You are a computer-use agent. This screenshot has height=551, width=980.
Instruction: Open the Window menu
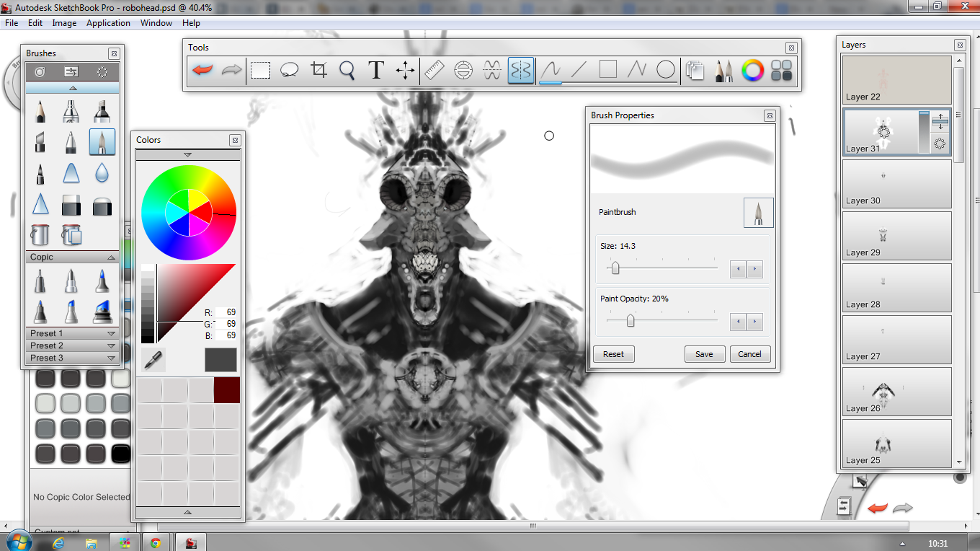[x=156, y=23]
